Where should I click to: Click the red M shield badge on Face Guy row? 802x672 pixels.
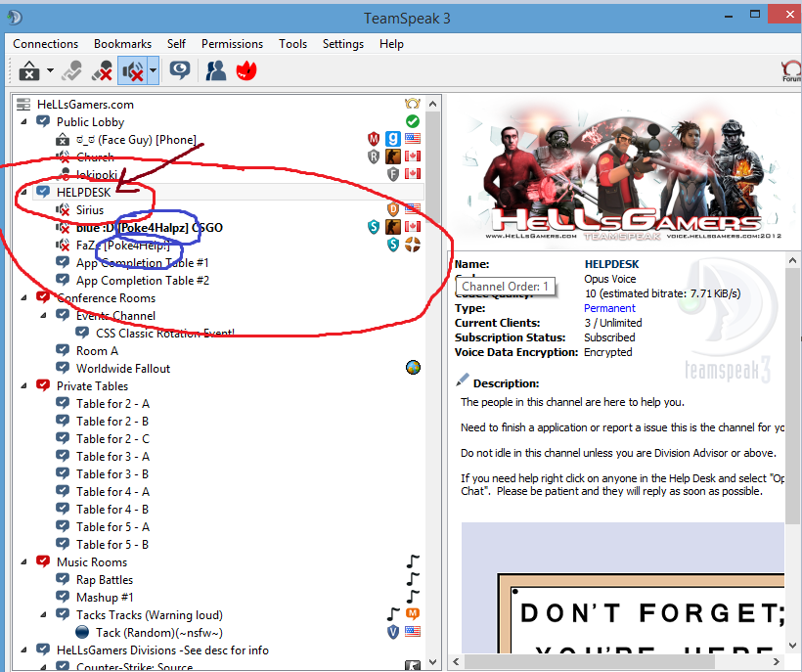tap(374, 139)
